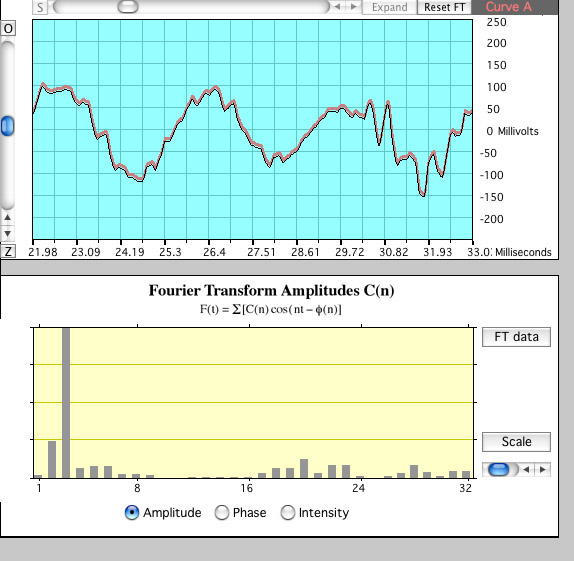Image resolution: width=574 pixels, height=561 pixels.
Task: Click the up arrow below the vertical slider
Action: click(7, 218)
